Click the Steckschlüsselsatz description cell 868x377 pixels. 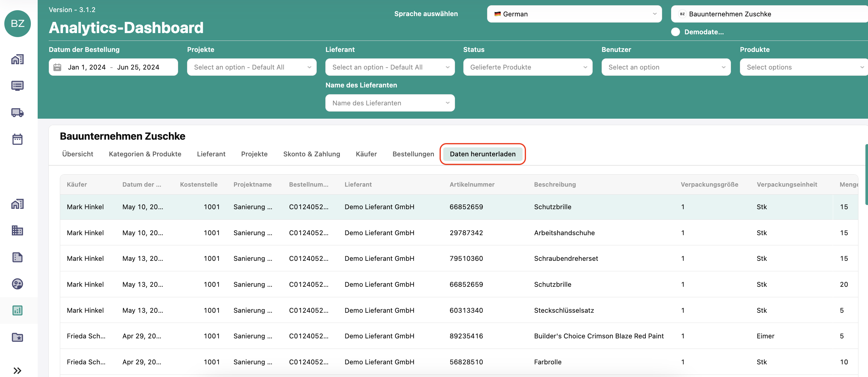pos(564,310)
